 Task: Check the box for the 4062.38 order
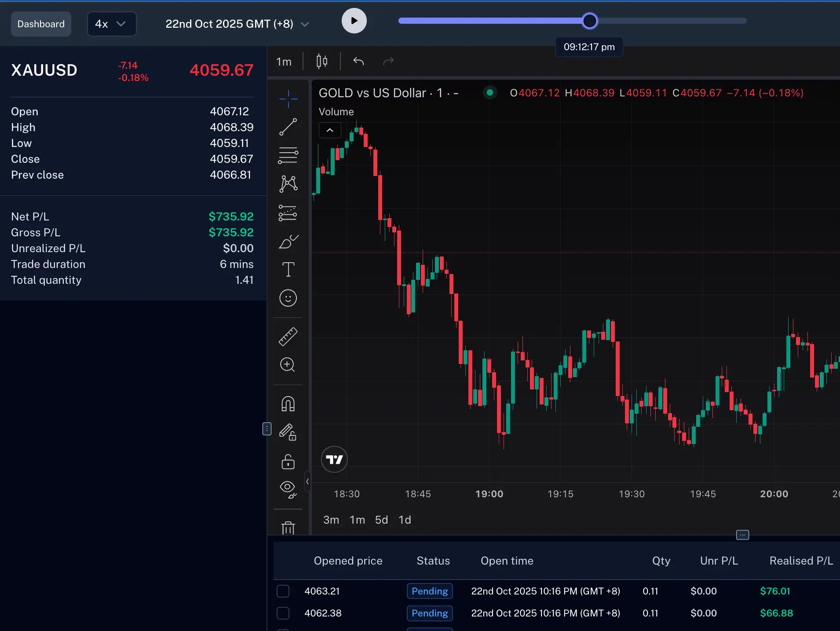pyautogui.click(x=283, y=613)
